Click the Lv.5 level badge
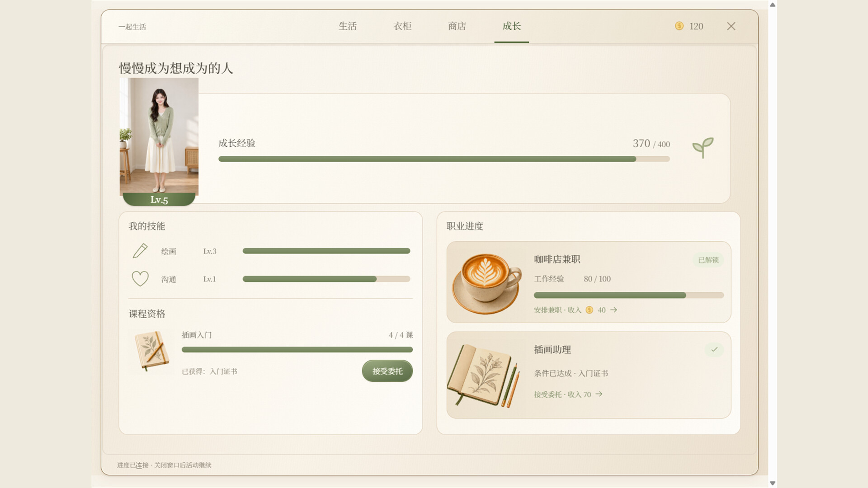Image resolution: width=868 pixels, height=488 pixels. (x=159, y=199)
